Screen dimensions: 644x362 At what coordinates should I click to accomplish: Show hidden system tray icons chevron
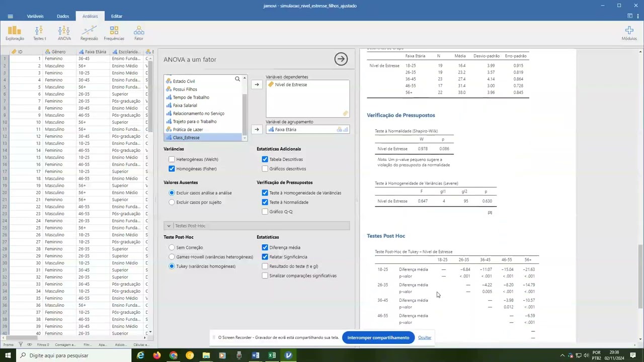tap(562, 355)
